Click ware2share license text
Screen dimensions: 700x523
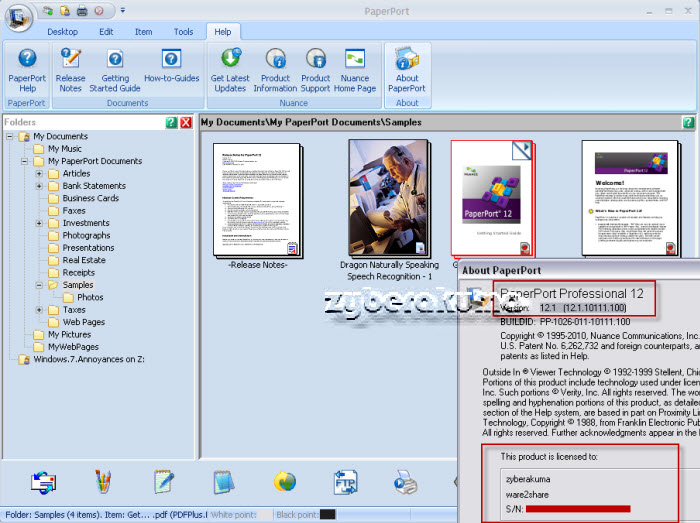527,495
